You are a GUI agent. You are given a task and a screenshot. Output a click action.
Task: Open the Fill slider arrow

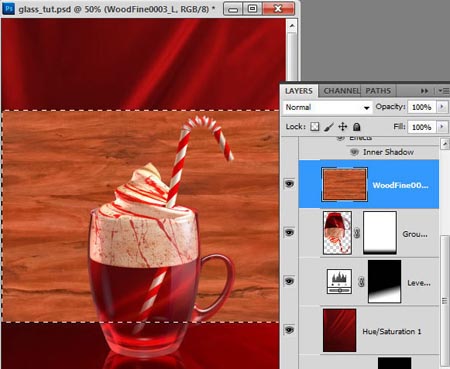click(442, 127)
